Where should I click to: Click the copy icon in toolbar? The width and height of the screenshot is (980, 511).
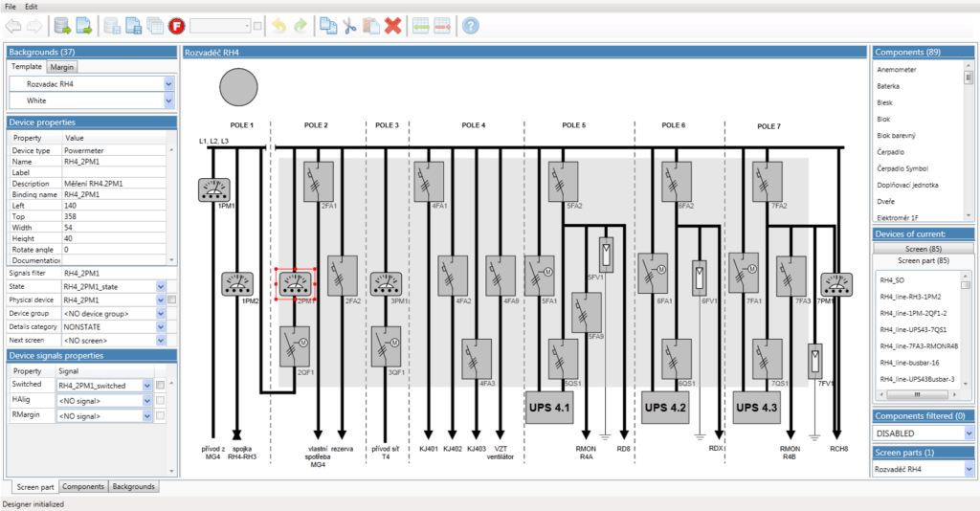pos(327,26)
